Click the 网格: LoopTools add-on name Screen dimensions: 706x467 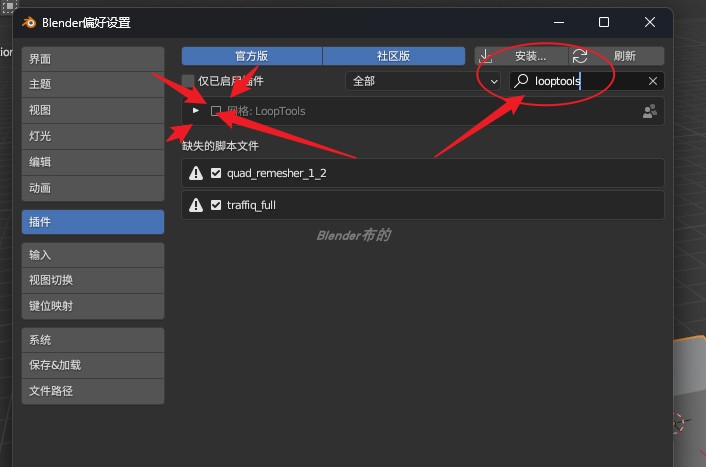266,111
